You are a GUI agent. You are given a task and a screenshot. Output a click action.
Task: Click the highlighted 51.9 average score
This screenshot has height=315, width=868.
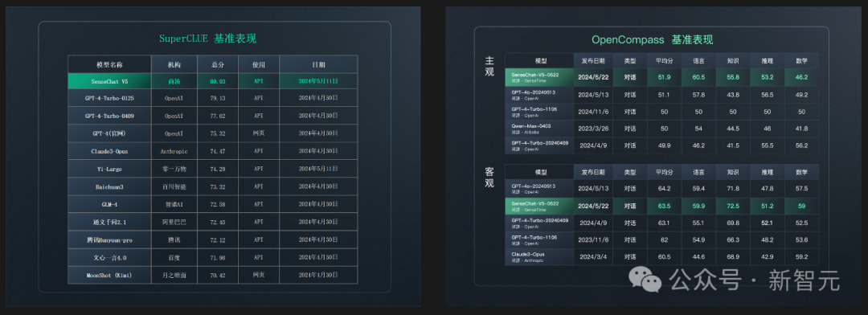(665, 77)
